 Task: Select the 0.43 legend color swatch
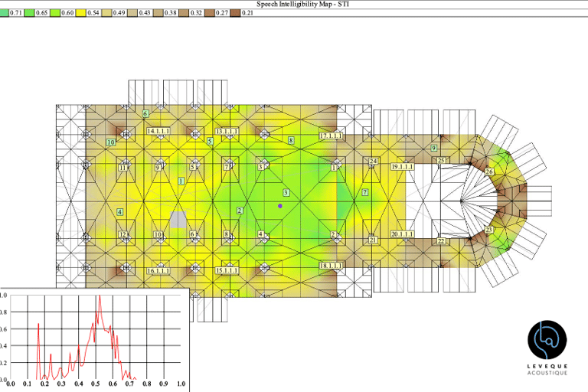click(x=132, y=13)
